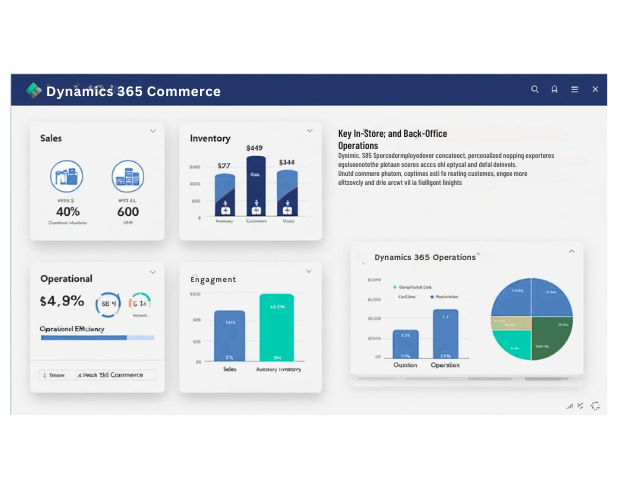Click the Sales icon above 40%
The width and height of the screenshot is (617, 488).
pyautogui.click(x=67, y=176)
